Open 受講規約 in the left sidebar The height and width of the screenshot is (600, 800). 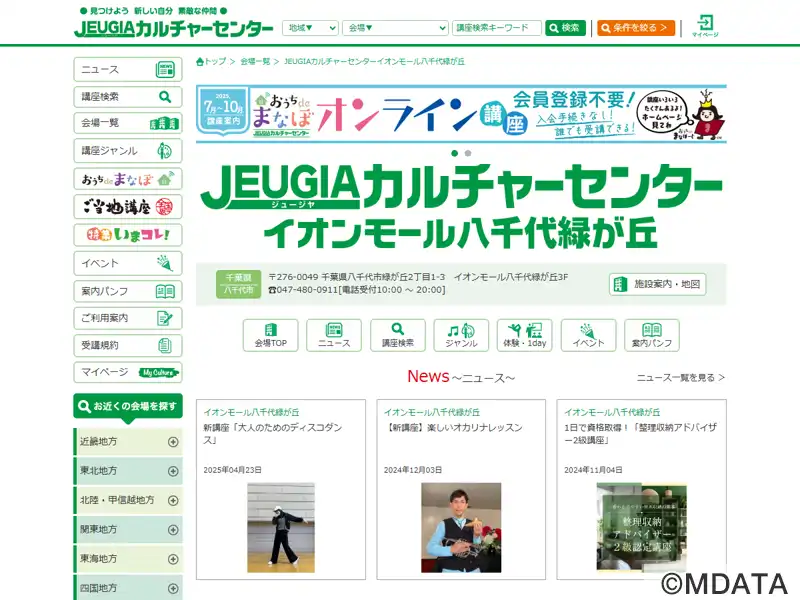click(128, 345)
